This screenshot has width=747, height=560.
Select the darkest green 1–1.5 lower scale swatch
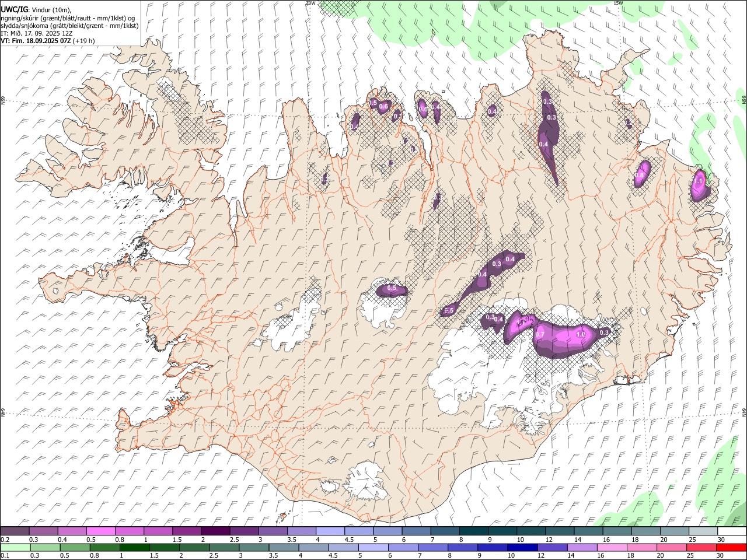coord(135,547)
